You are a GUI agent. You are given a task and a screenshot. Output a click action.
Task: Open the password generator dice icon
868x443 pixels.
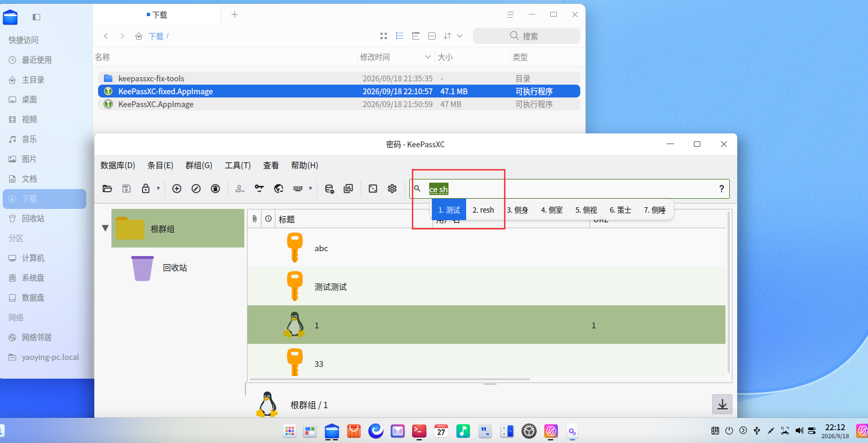click(x=373, y=189)
